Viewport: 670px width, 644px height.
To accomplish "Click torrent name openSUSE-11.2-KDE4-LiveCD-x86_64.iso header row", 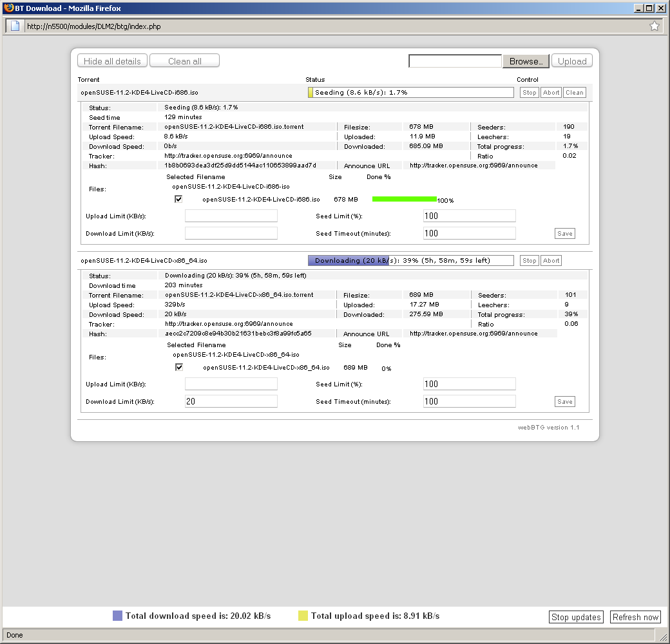I will click(144, 261).
